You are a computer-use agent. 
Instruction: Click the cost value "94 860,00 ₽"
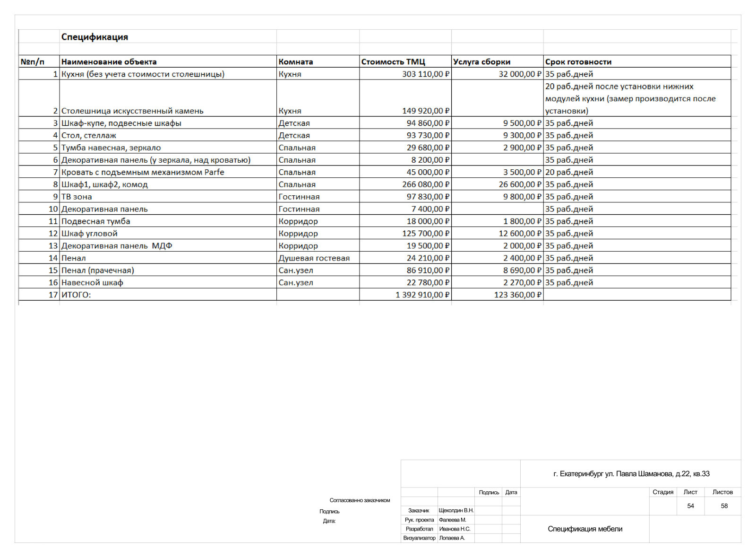pyautogui.click(x=428, y=123)
